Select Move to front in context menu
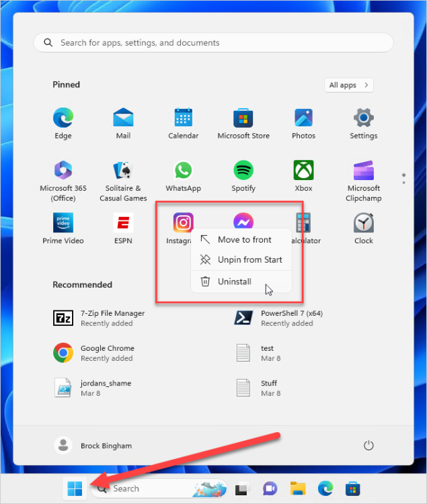The width and height of the screenshot is (427, 504). click(241, 240)
